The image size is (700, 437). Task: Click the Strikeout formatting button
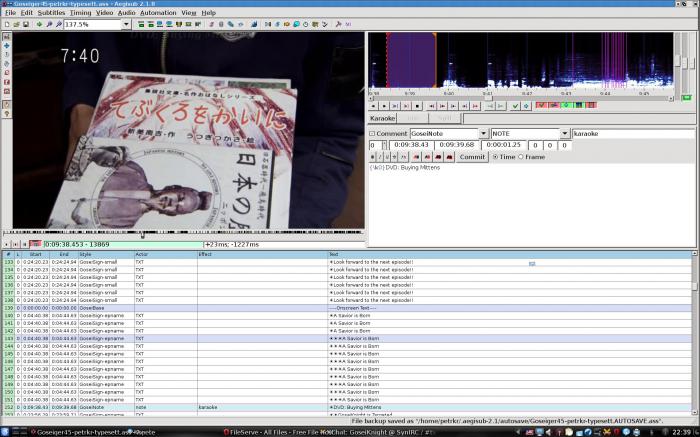pos(394,157)
